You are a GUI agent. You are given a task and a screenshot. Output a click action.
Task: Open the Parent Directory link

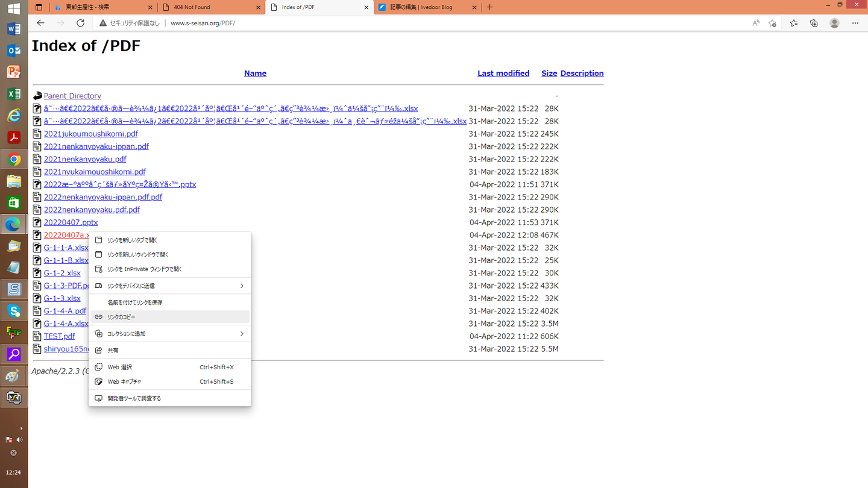(x=72, y=96)
